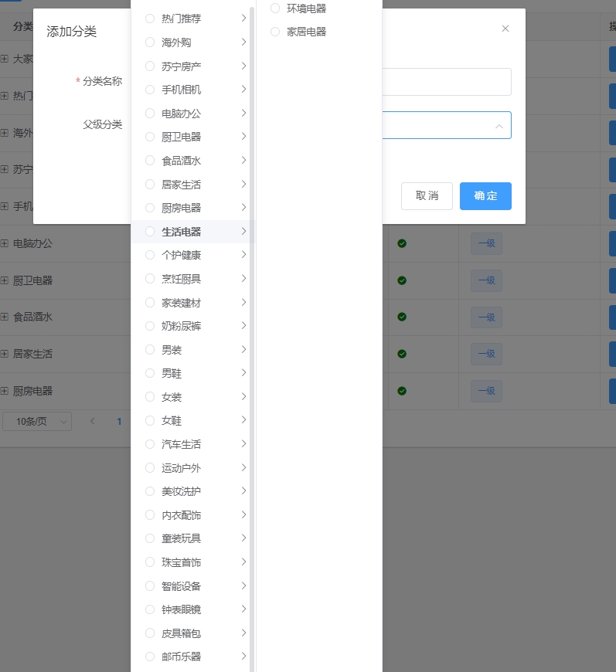Expand the 厨房电器 table row
616x672 pixels.
point(5,391)
